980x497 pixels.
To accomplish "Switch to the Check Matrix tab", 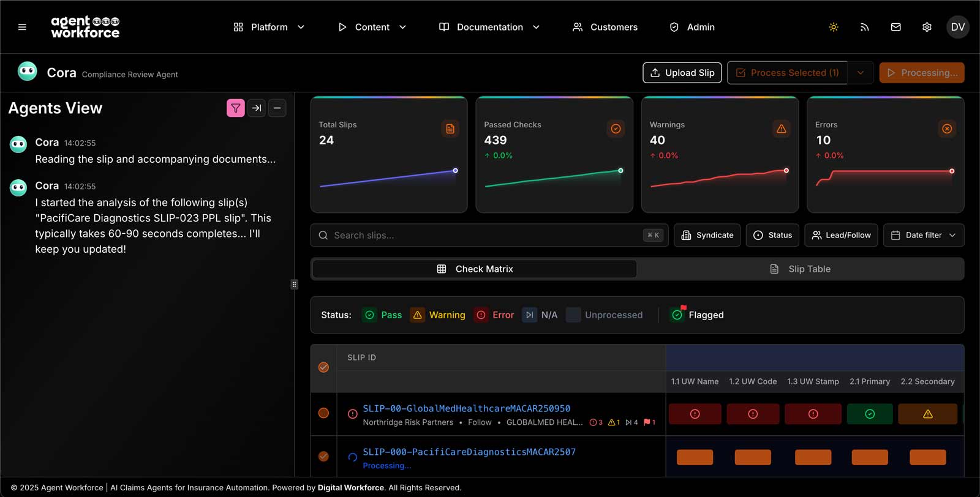I will point(475,269).
